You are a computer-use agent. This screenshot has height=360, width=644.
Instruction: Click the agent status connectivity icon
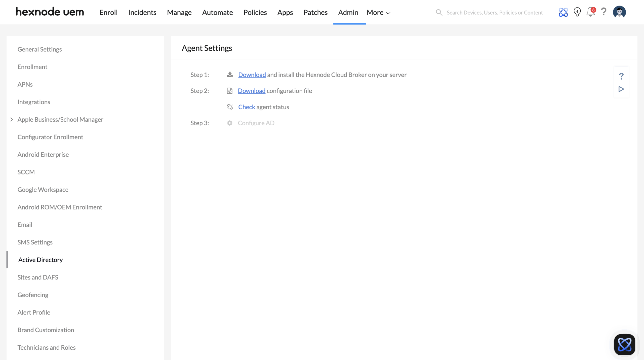tap(230, 106)
